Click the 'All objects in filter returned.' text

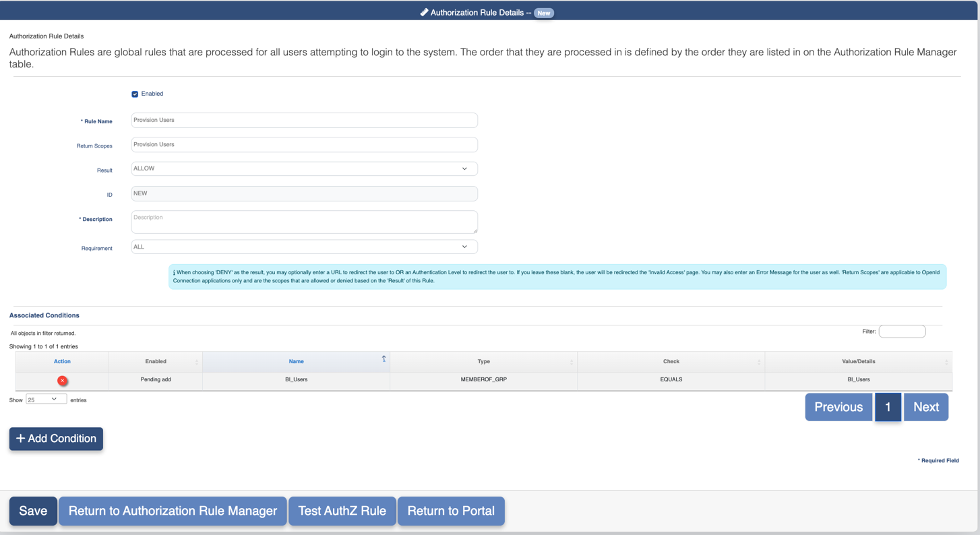point(43,334)
